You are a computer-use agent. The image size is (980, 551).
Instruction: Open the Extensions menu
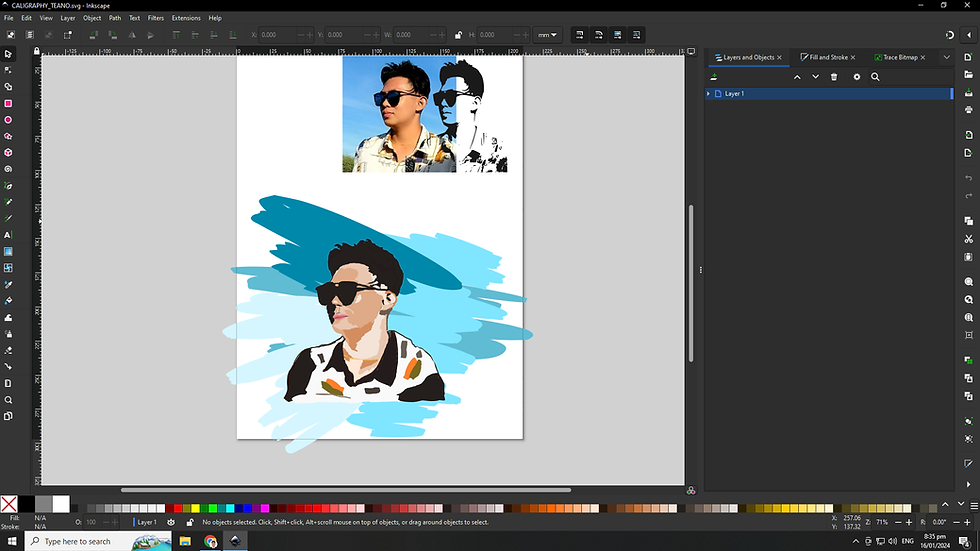186,18
